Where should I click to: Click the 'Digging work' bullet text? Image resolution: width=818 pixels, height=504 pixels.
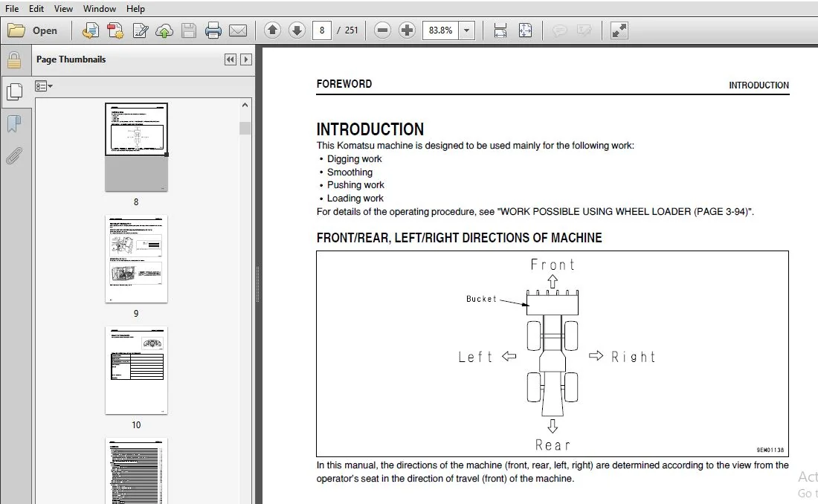[354, 158]
